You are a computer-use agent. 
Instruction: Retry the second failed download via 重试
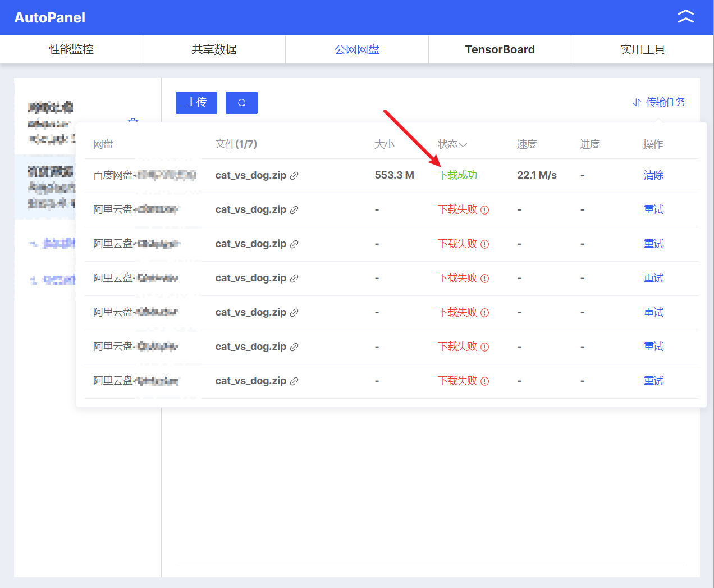[x=653, y=209]
